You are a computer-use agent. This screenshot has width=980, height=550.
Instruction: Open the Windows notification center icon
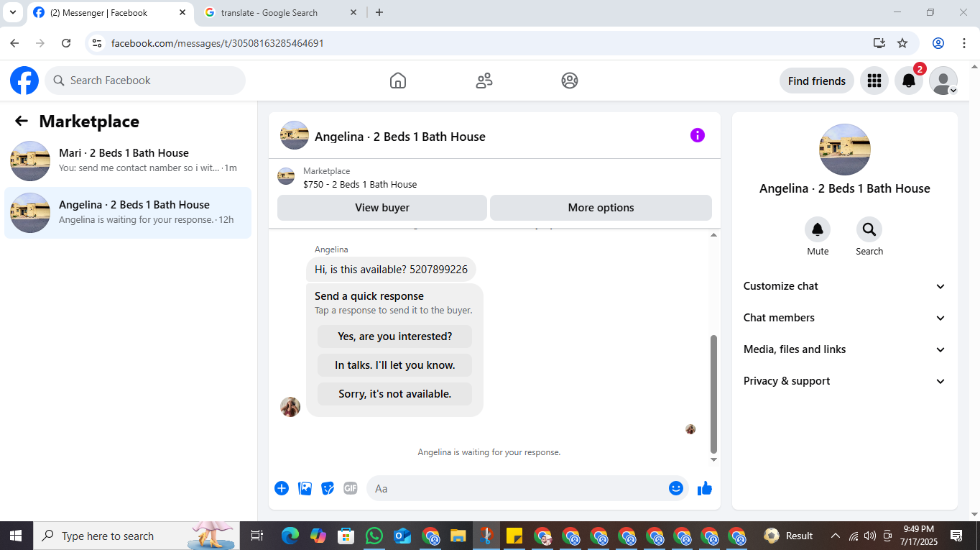[956, 536]
